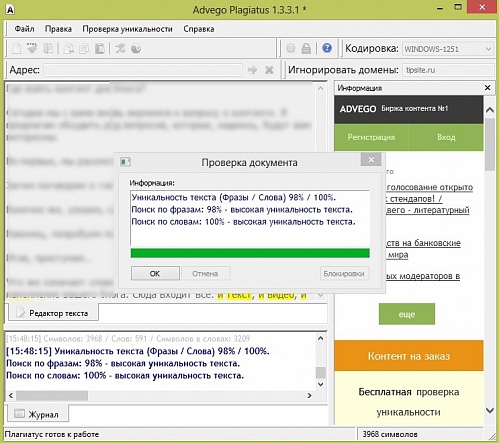Screen dimensions: 499x443
Task: Click the go arrow next to Адрес field
Action: pyautogui.click(x=252, y=70)
